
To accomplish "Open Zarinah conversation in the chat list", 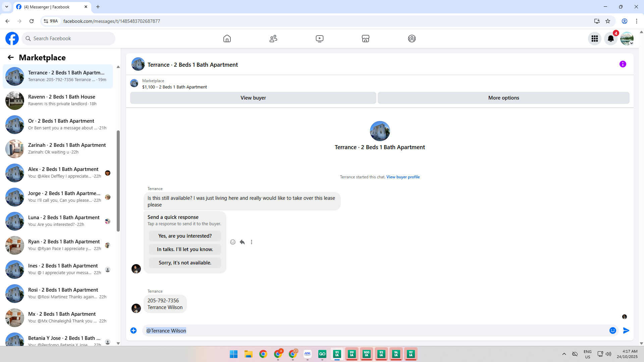I will coord(58,149).
